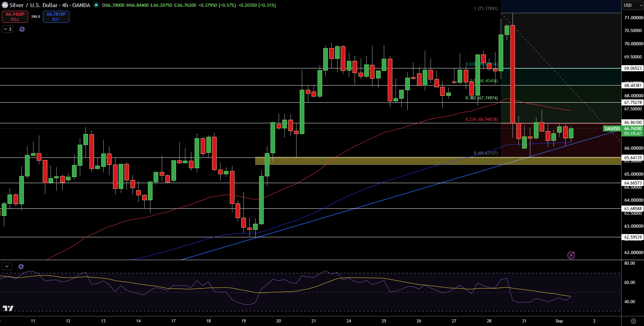Image resolution: width=644 pixels, height=326 pixels.
Task: Click the purple icon in the RSI pane
Action: [x=21, y=266]
